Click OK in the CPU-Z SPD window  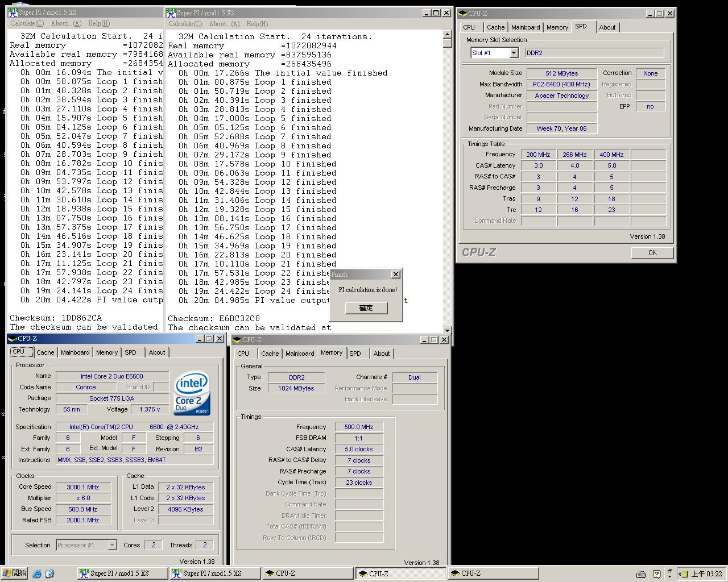(x=652, y=253)
